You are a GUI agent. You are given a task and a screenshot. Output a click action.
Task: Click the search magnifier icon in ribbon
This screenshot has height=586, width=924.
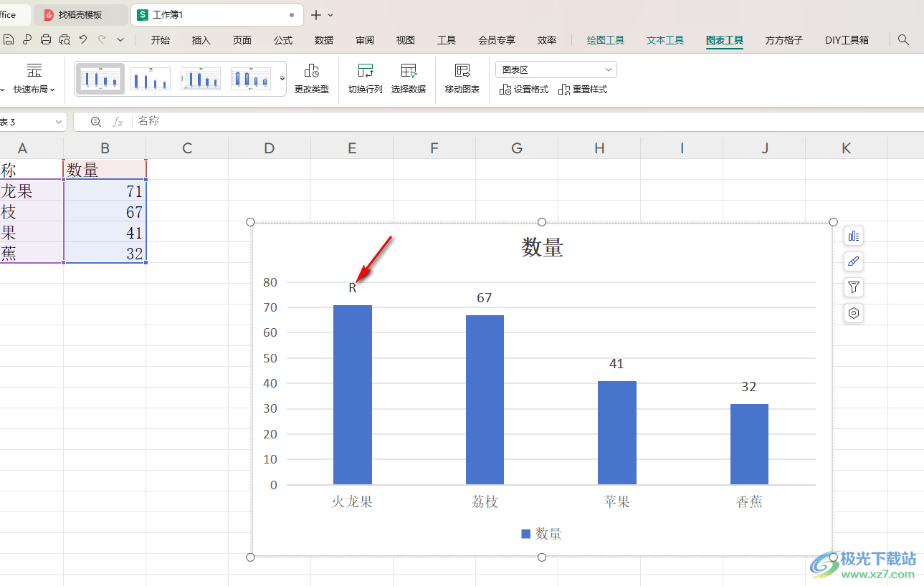coord(904,40)
